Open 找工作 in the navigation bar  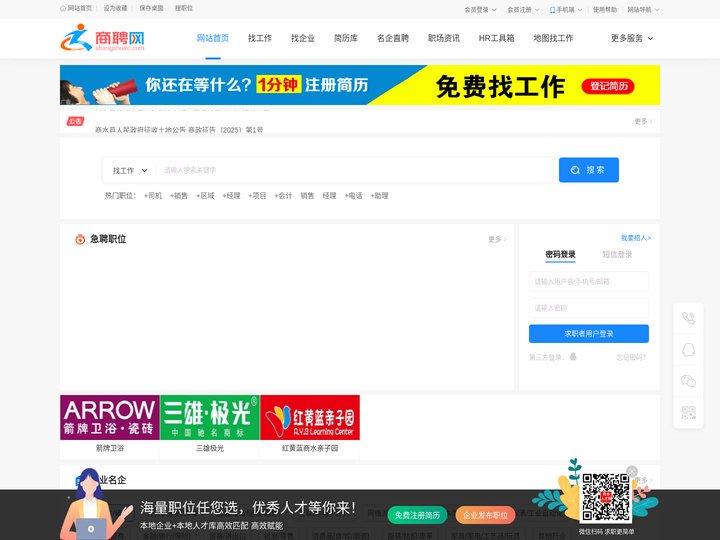260,38
